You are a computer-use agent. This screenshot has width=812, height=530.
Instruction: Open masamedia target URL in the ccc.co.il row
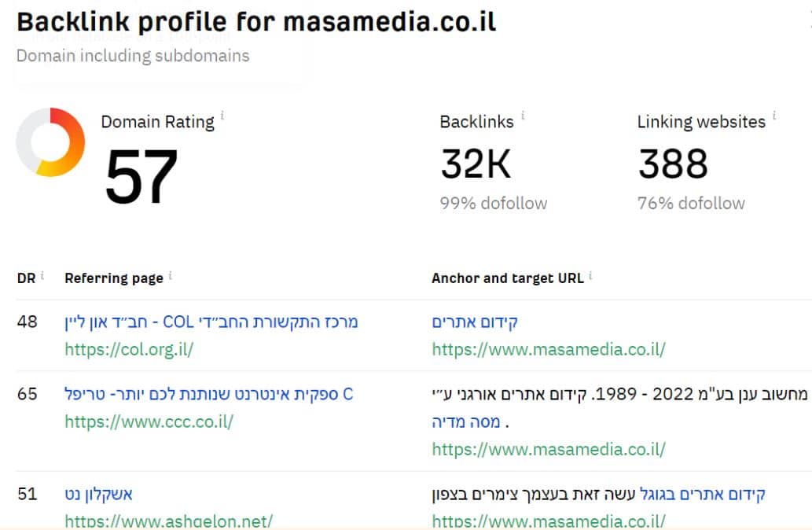click(548, 450)
